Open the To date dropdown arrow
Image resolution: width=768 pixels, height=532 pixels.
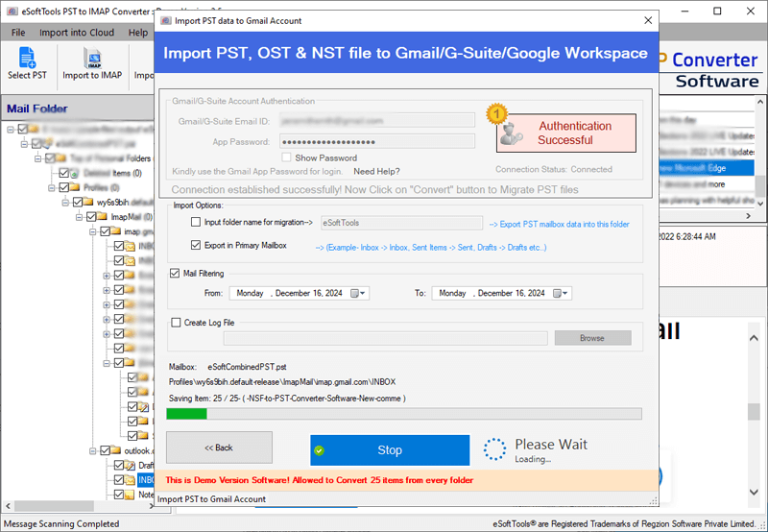point(565,293)
